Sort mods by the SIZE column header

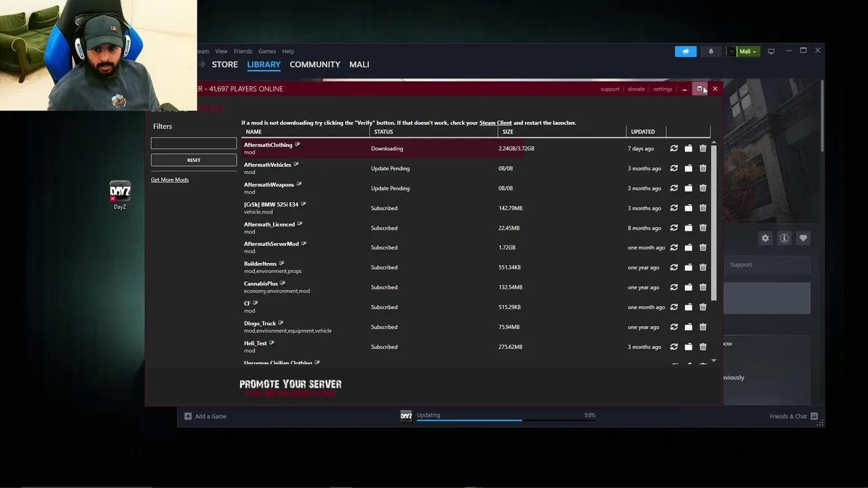(508, 131)
